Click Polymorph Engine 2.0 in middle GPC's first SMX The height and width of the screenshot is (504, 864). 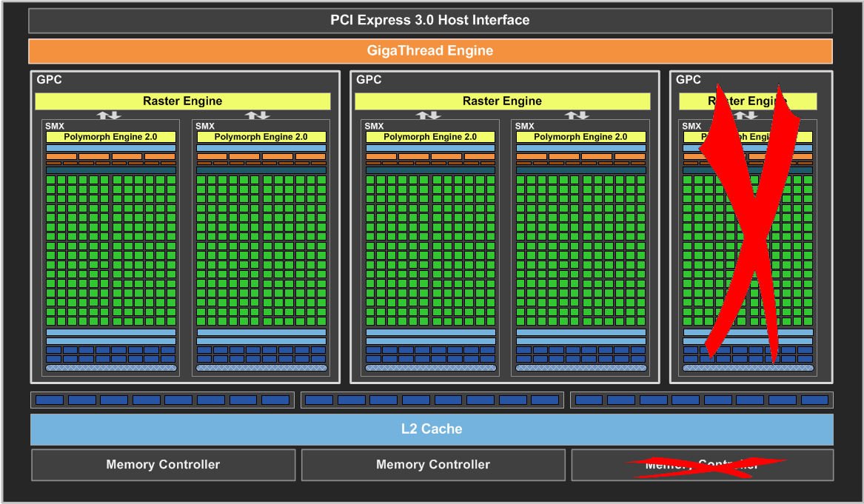pos(430,137)
